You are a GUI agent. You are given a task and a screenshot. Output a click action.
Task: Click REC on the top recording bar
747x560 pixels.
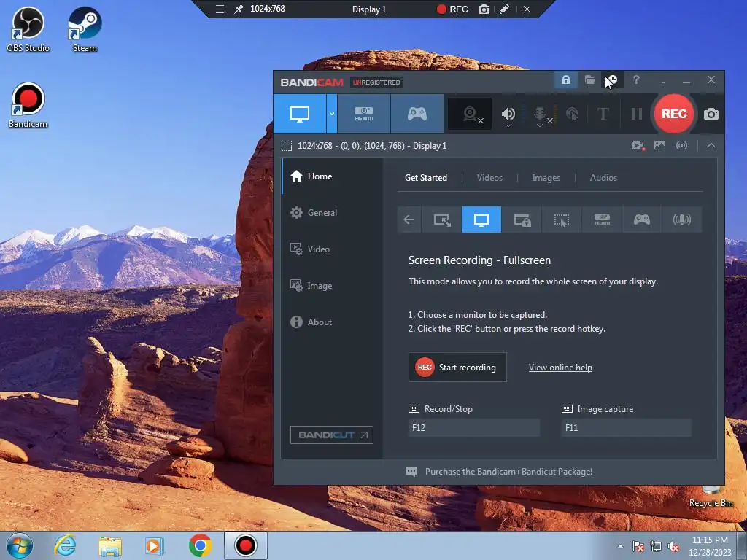pos(452,9)
